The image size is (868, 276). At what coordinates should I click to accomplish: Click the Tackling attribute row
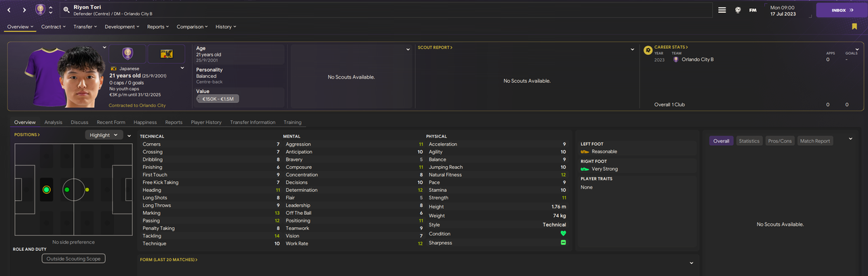[x=210, y=236]
